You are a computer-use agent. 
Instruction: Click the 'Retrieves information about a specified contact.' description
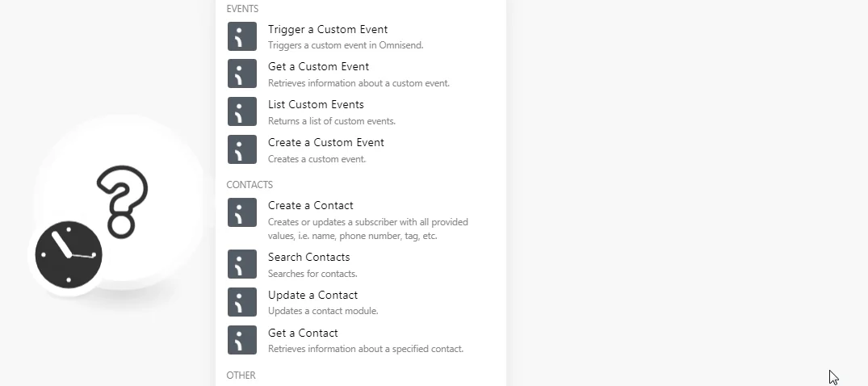pos(366,349)
